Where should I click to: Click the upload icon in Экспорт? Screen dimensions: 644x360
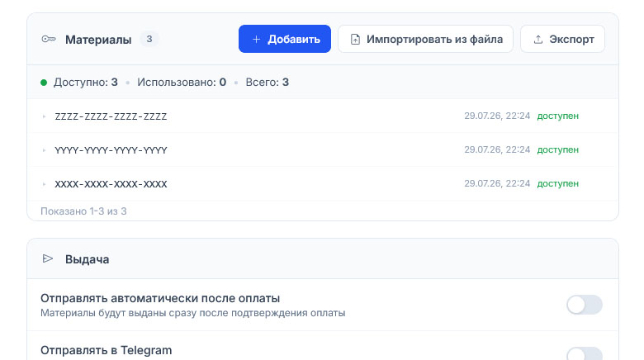pos(538,40)
